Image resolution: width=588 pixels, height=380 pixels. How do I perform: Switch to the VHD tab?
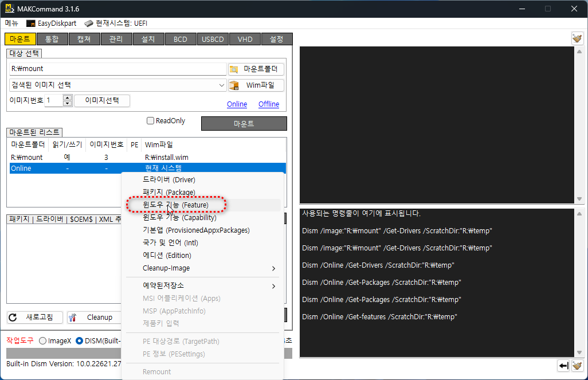click(x=245, y=39)
